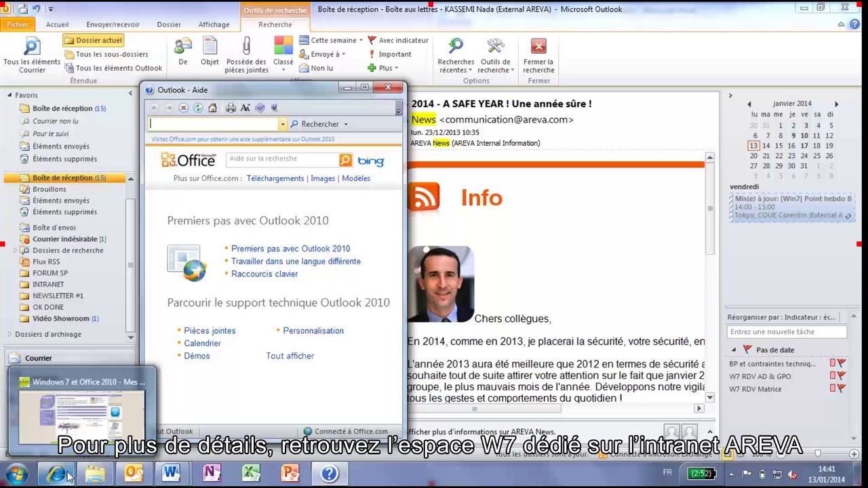This screenshot has width=868, height=488.
Task: Open Outils de recherche tools icon
Action: pyautogui.click(x=495, y=54)
